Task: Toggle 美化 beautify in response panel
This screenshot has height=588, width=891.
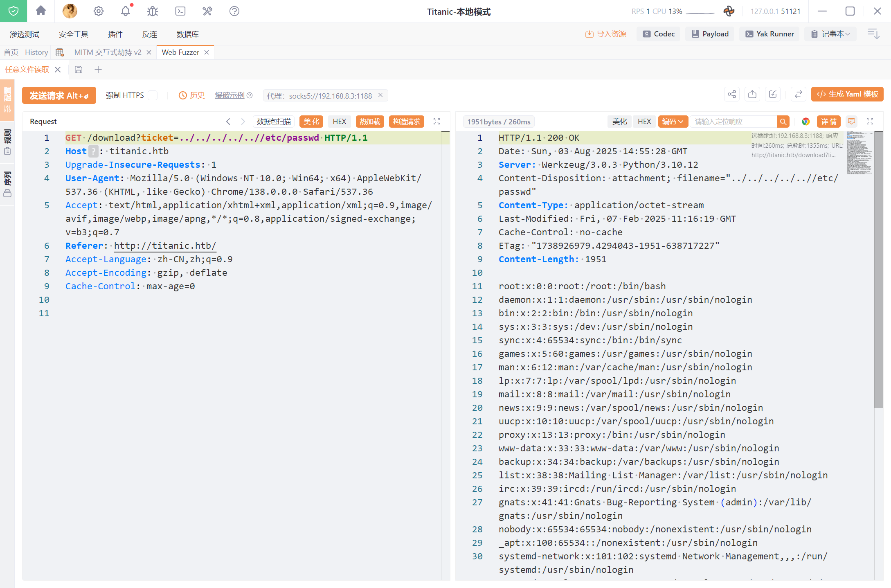Action: 619,122
